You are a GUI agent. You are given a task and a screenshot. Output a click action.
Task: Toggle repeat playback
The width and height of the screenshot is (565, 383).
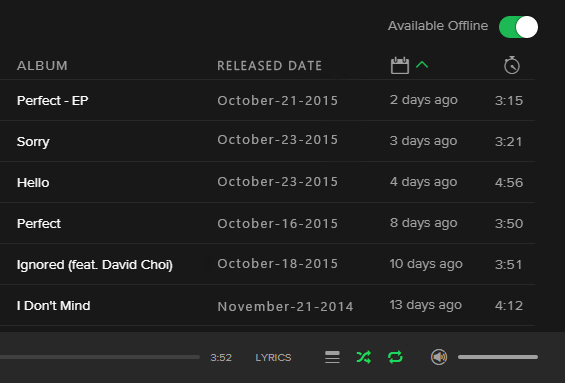coord(395,357)
